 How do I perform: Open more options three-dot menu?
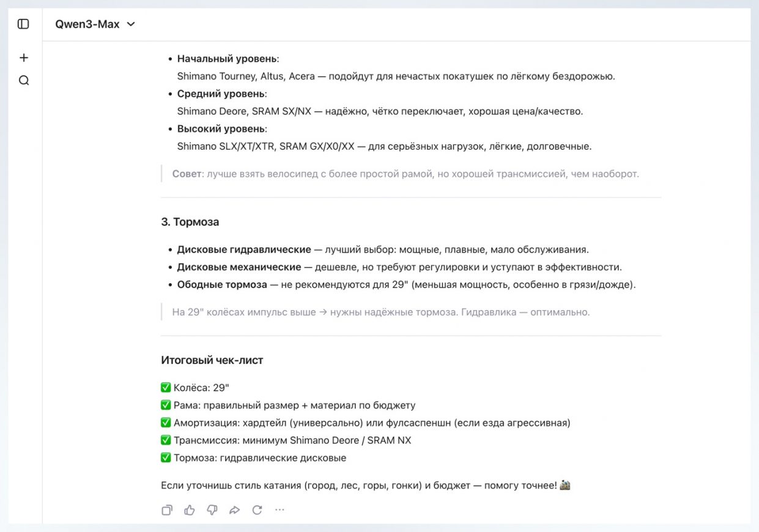tap(280, 510)
